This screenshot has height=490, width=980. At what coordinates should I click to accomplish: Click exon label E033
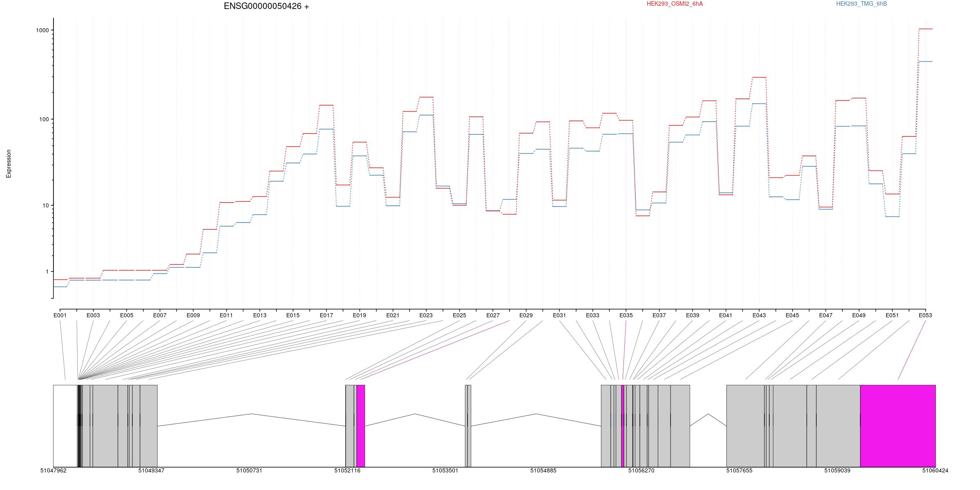coord(592,315)
